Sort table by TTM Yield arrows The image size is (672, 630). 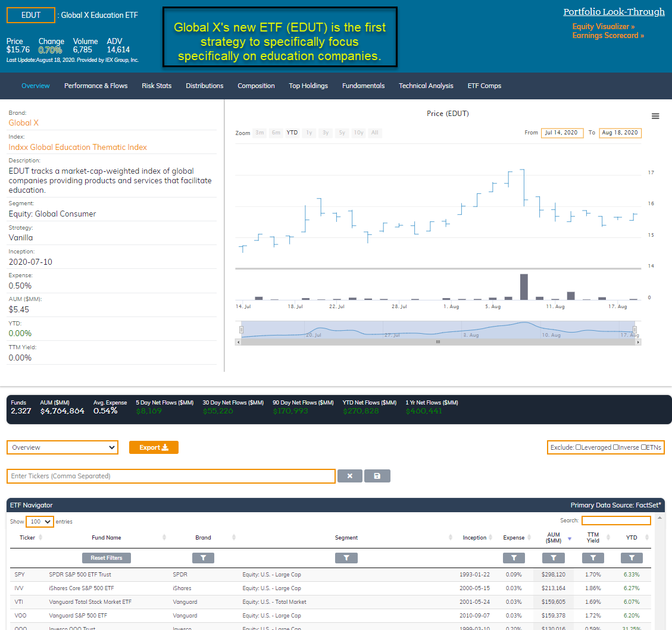tap(608, 537)
